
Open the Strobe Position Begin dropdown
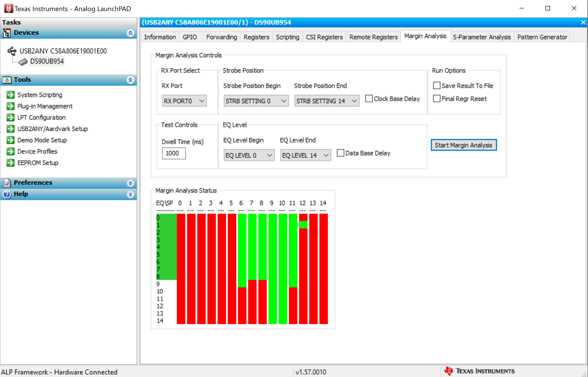pyautogui.click(x=256, y=101)
